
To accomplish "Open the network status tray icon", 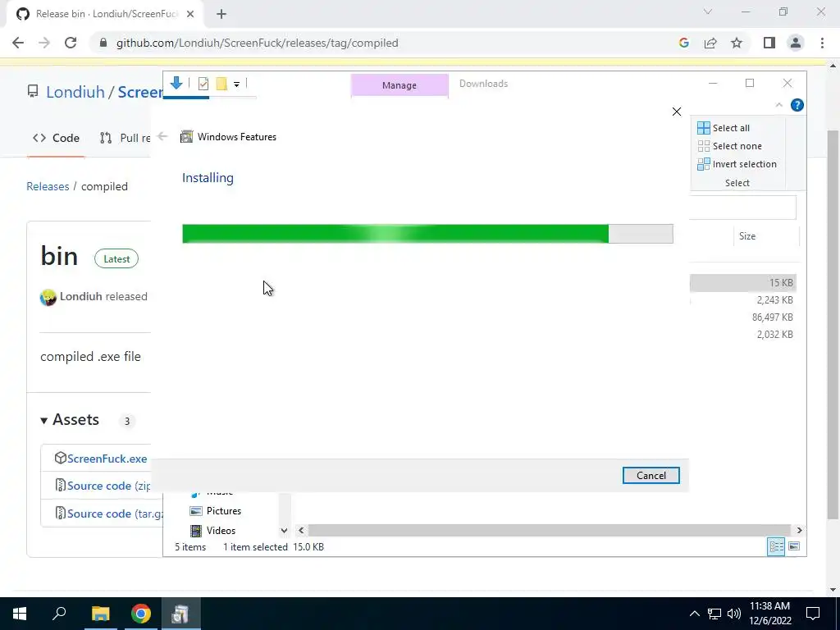I will [x=714, y=614].
